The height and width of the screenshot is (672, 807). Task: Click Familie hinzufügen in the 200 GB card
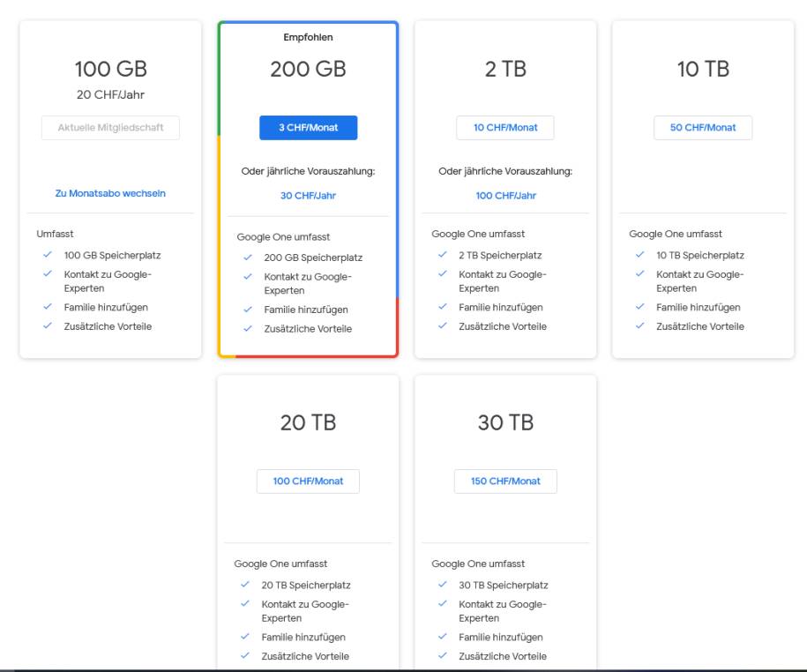click(x=306, y=310)
